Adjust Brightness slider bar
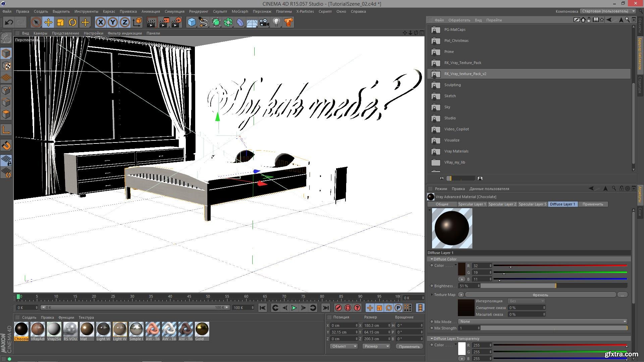The image size is (644, 362). (554, 286)
